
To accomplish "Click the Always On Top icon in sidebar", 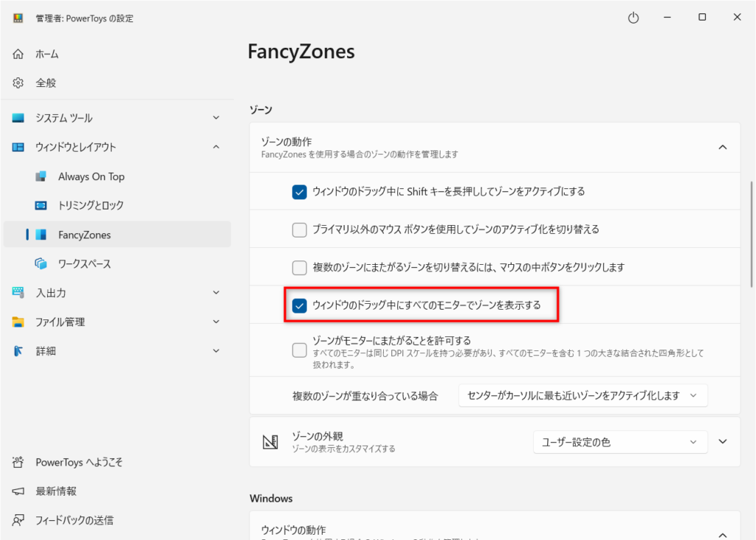I will (x=42, y=176).
